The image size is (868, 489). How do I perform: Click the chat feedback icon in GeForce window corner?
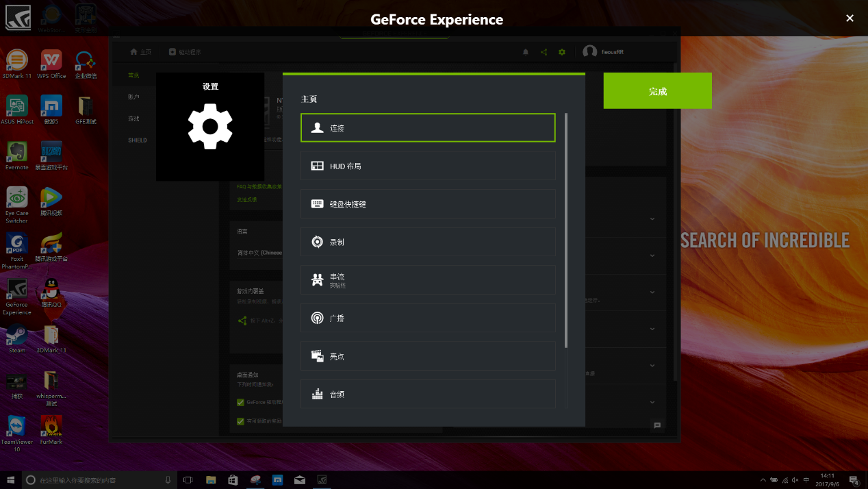[657, 425]
